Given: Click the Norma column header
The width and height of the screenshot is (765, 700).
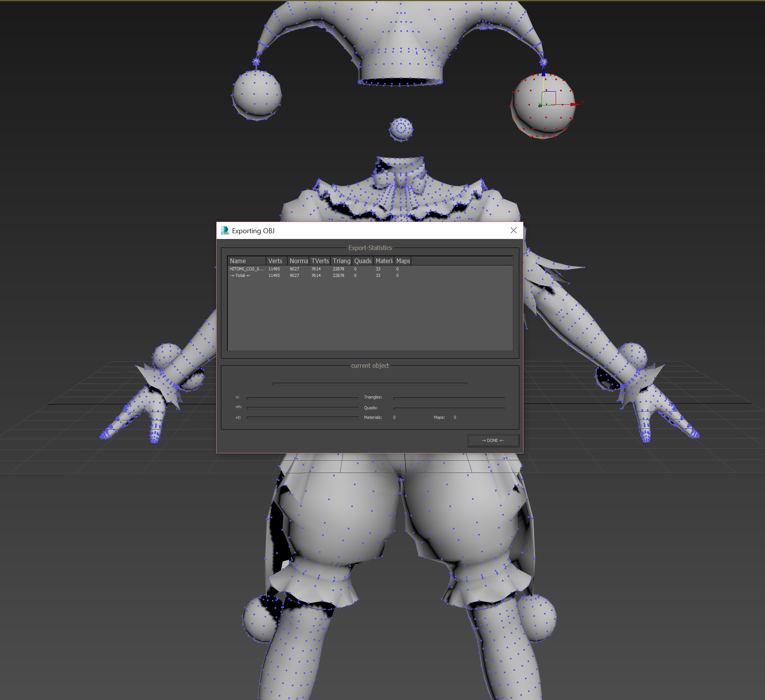Looking at the screenshot, I should tap(298, 261).
